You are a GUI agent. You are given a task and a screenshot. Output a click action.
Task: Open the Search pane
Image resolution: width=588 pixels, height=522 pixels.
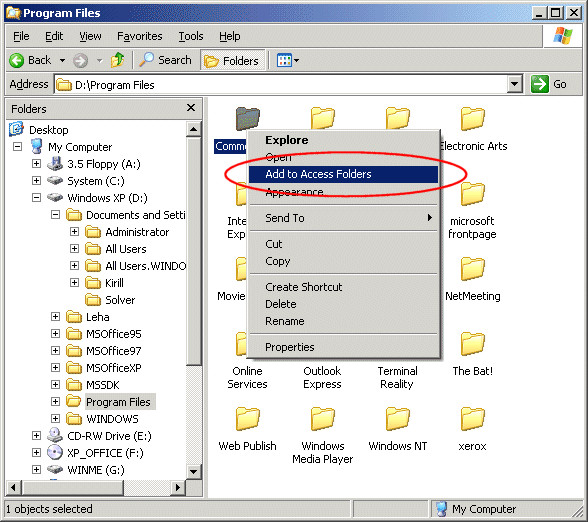point(165,60)
